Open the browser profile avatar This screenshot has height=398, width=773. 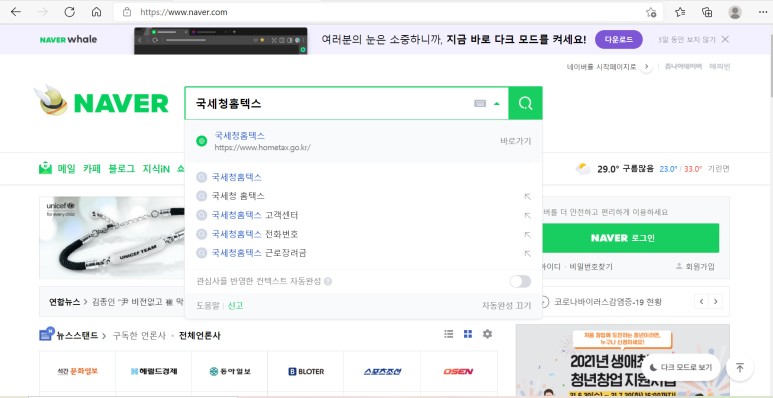pyautogui.click(x=735, y=12)
